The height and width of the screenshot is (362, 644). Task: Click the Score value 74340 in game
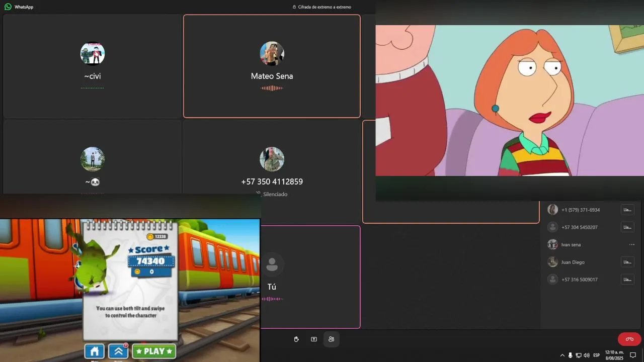click(x=151, y=261)
